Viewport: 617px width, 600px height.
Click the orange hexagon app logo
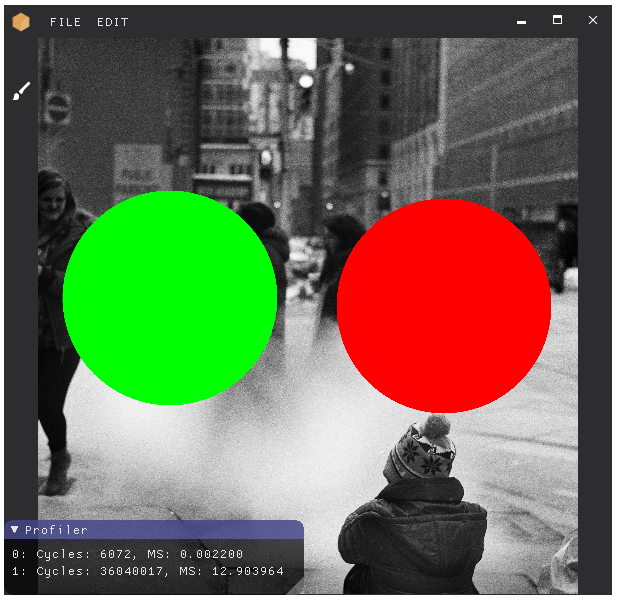(21, 21)
